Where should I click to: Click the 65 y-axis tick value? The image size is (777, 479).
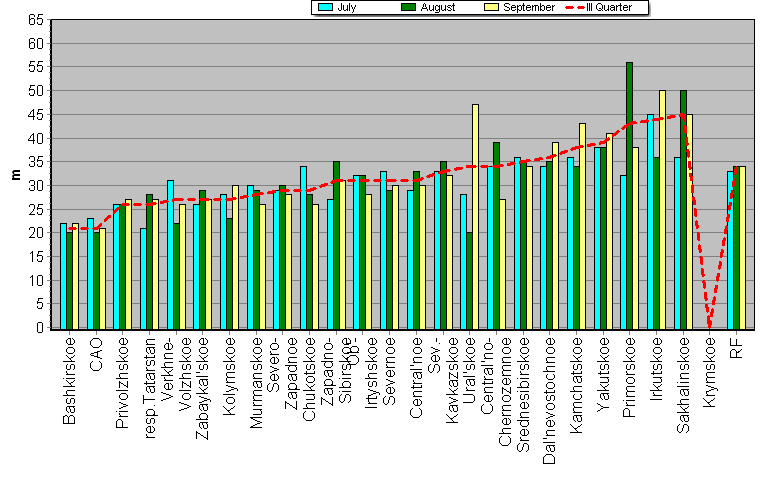pos(36,20)
